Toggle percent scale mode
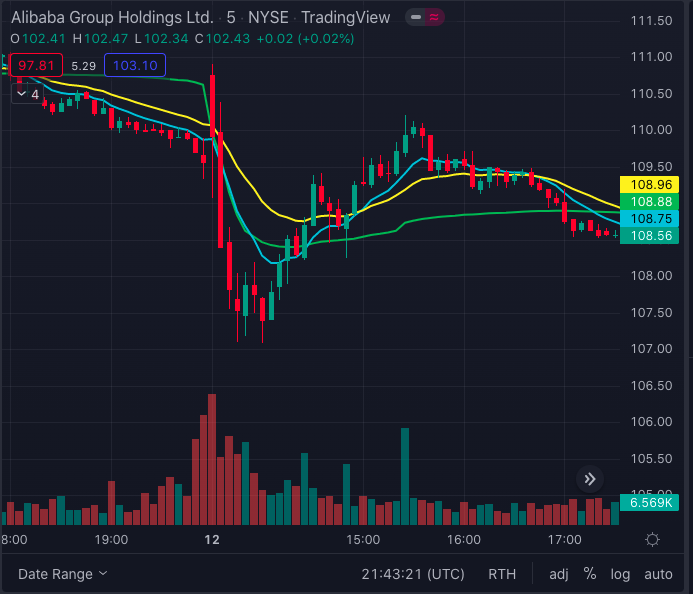 [x=590, y=574]
